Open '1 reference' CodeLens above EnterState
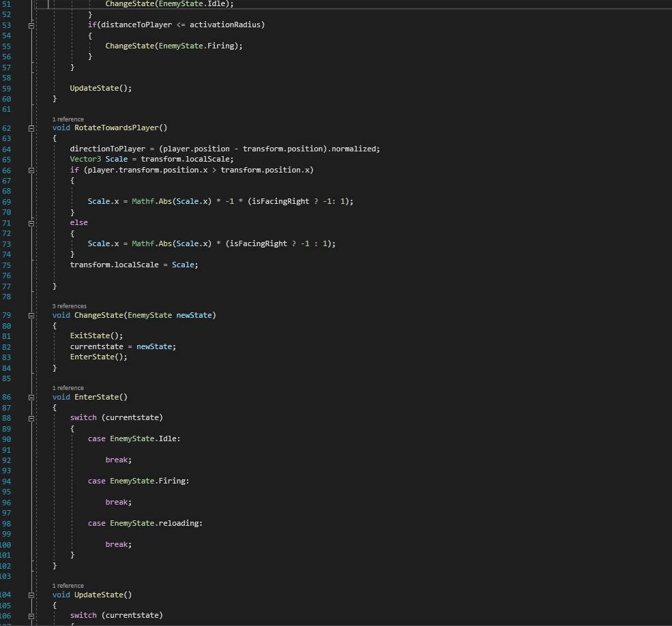 tap(68, 388)
